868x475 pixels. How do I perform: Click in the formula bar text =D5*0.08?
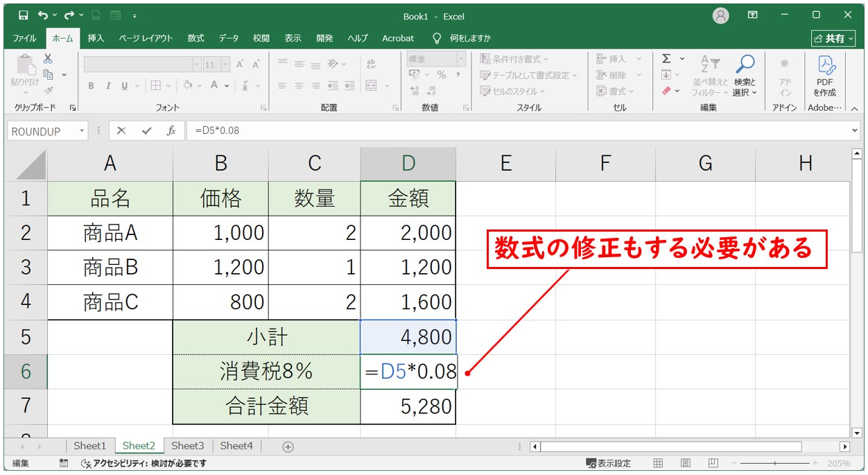(217, 130)
